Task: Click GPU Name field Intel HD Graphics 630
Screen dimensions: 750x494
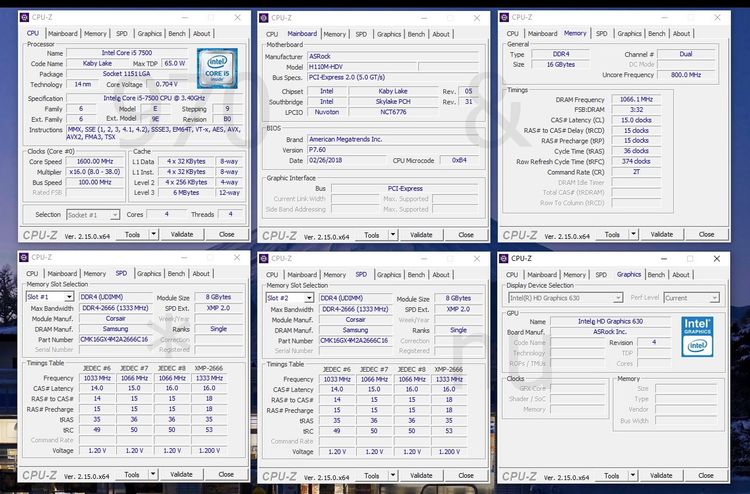Action: (610, 321)
